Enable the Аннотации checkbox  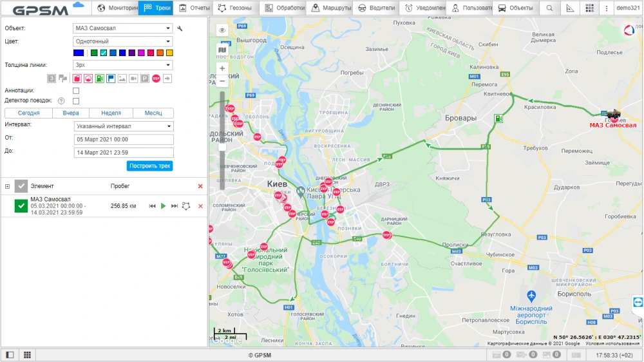(76, 91)
